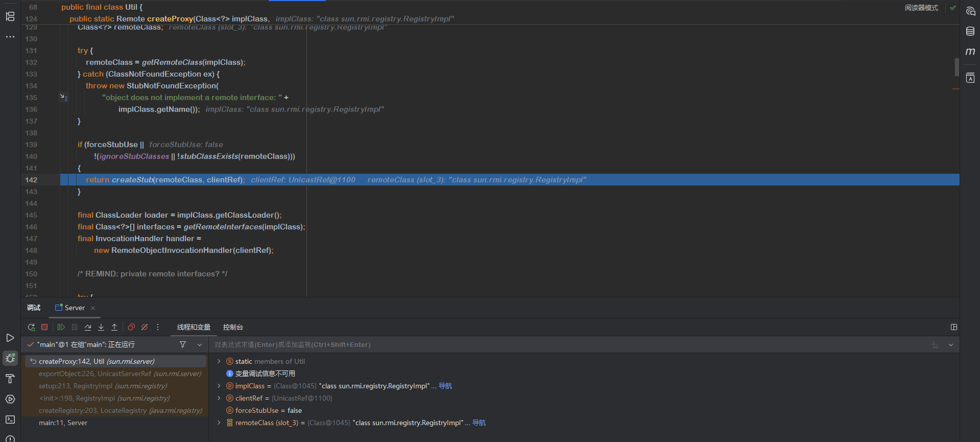
Task: Open the Maven tool window
Action: (x=970, y=52)
